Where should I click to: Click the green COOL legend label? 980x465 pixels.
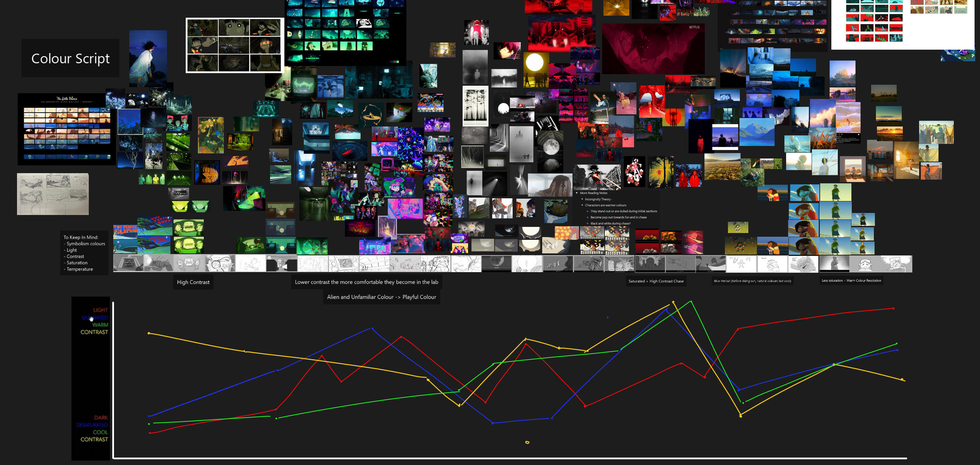tap(100, 432)
